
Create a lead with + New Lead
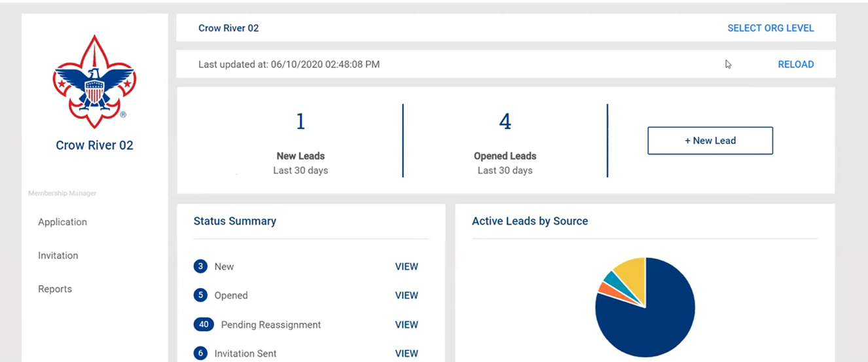(710, 141)
